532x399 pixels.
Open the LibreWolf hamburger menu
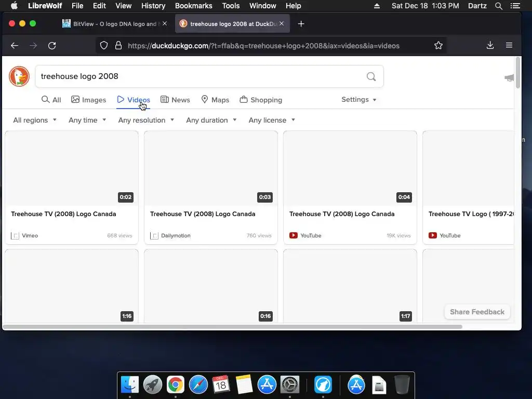(x=509, y=45)
